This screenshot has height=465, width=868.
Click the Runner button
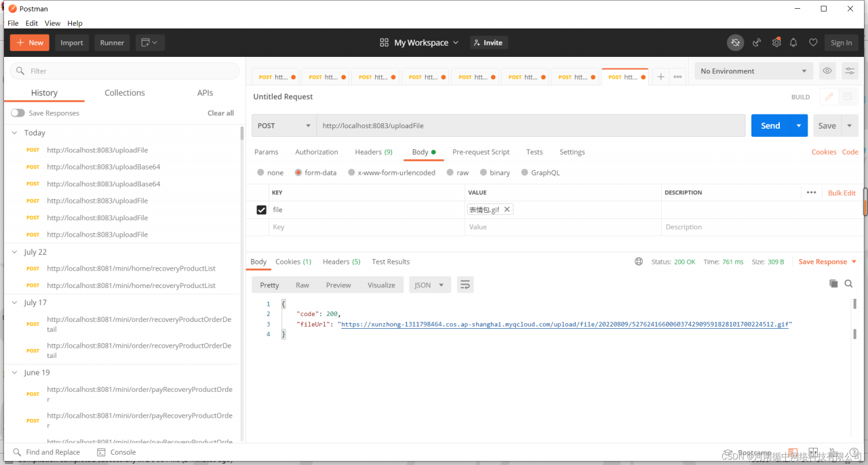tap(112, 43)
